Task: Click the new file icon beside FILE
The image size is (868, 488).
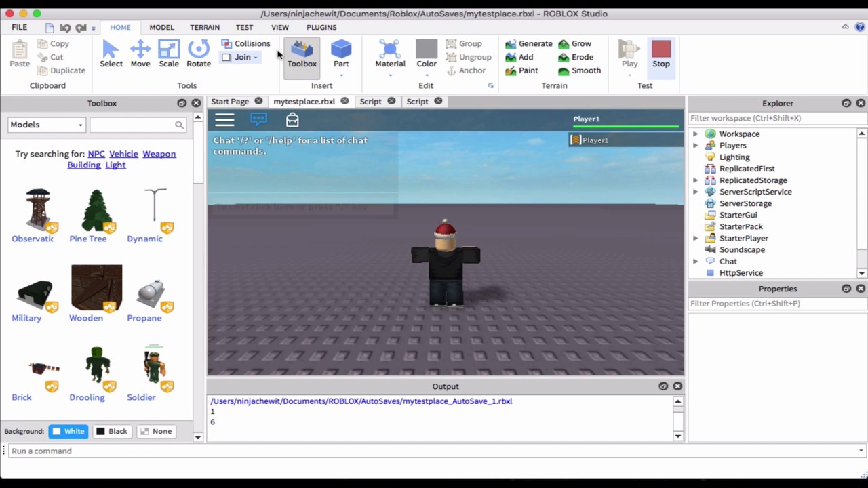Action: [50, 28]
